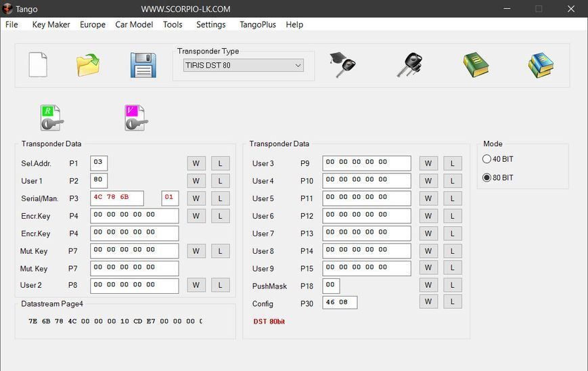Click the first Encr.Key P4 input field

tap(135, 216)
